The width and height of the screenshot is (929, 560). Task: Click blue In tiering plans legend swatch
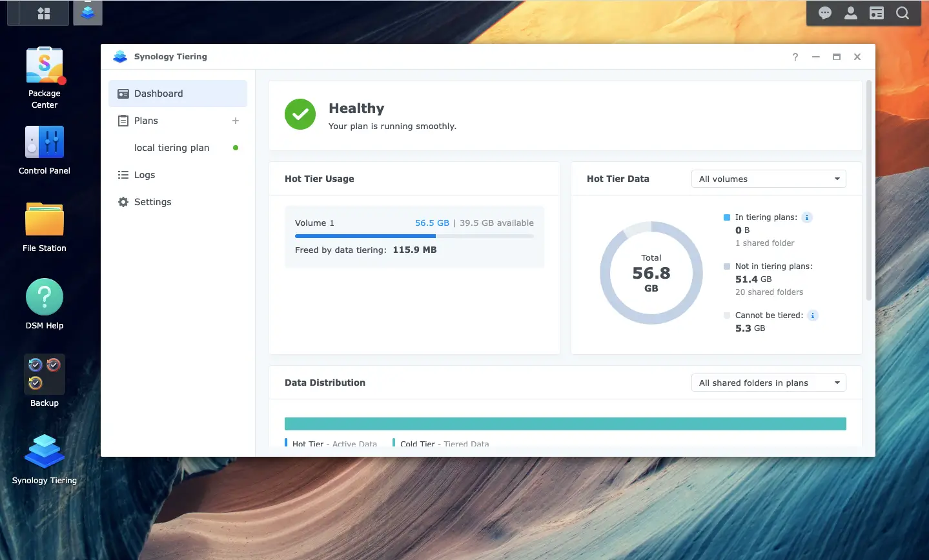coord(727,217)
